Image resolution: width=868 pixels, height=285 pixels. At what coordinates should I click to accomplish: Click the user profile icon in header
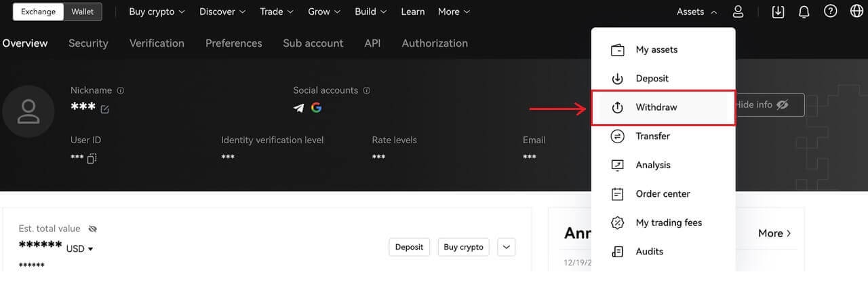tap(738, 12)
